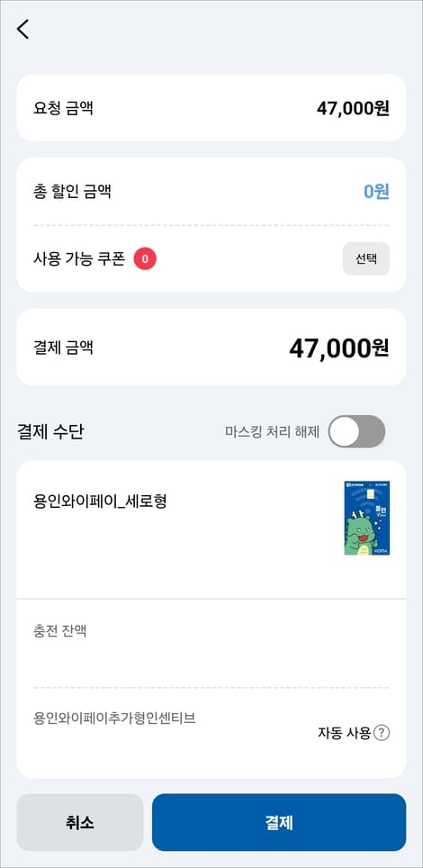Toggle the 마스킹 처리 해제 switch
The width and height of the screenshot is (423, 868).
point(356,431)
